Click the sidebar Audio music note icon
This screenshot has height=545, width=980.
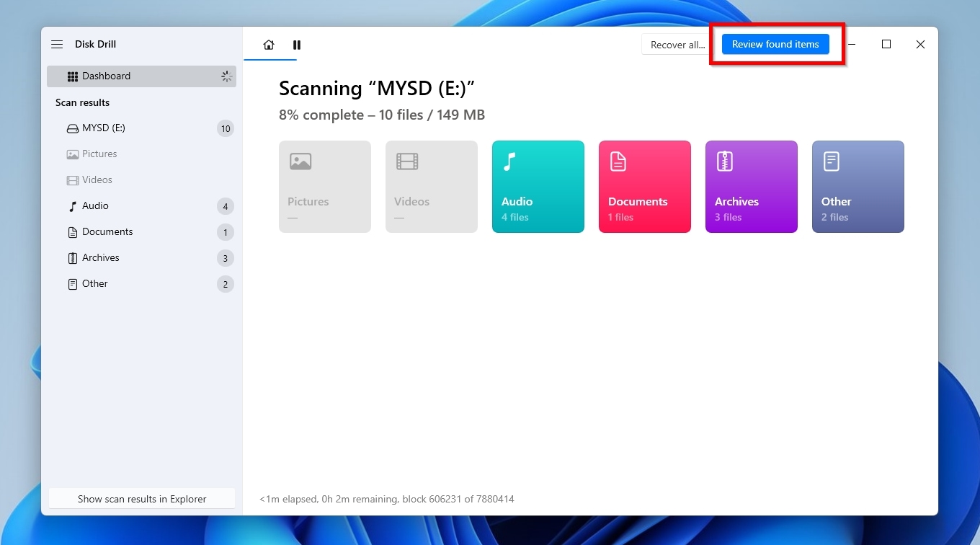click(72, 206)
